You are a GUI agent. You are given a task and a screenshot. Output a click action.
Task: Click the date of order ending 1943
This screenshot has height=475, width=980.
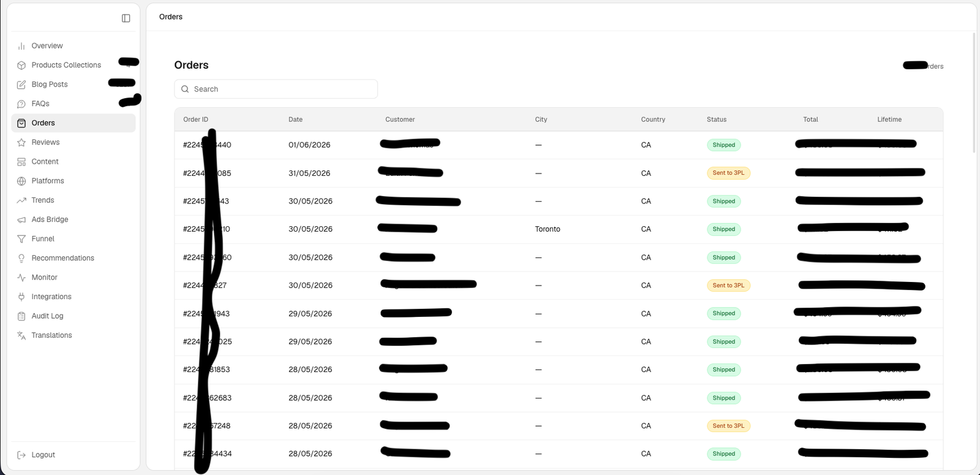coord(311,314)
